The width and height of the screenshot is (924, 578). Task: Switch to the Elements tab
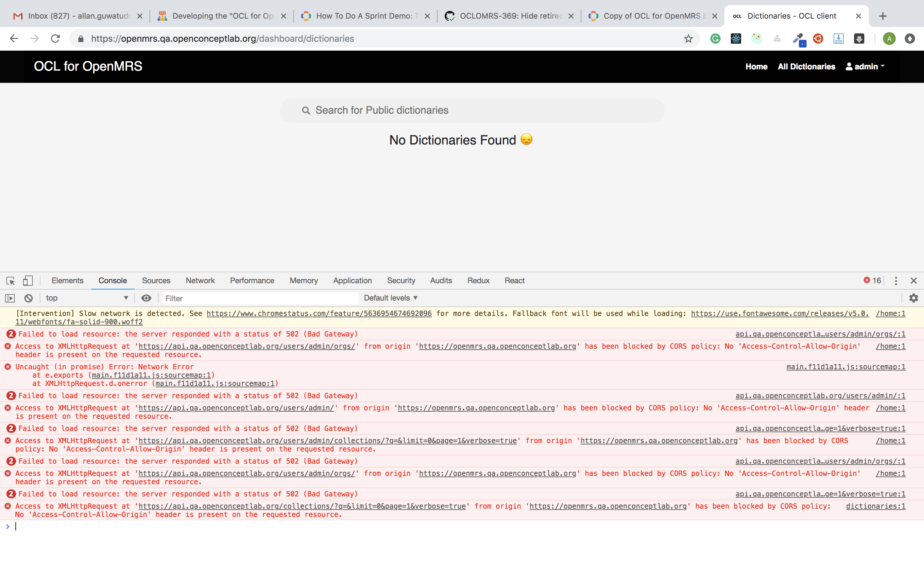pyautogui.click(x=67, y=281)
